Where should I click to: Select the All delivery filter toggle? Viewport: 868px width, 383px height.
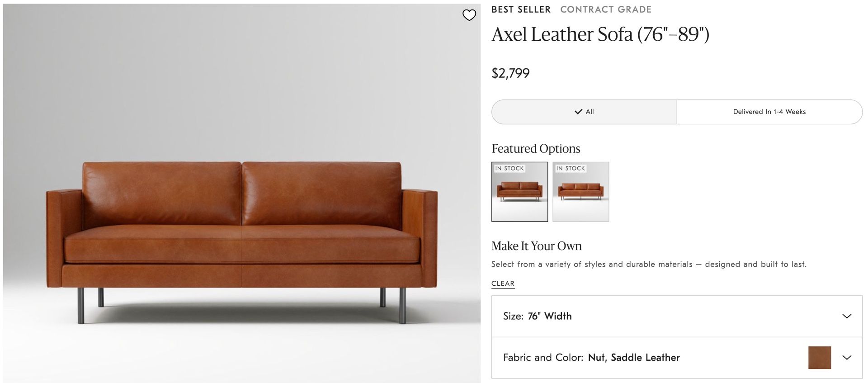pyautogui.click(x=584, y=111)
